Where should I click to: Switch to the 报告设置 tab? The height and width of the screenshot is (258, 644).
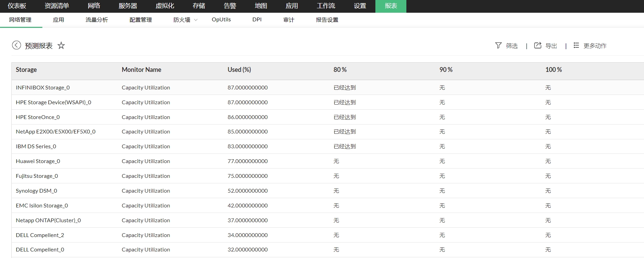click(x=327, y=20)
